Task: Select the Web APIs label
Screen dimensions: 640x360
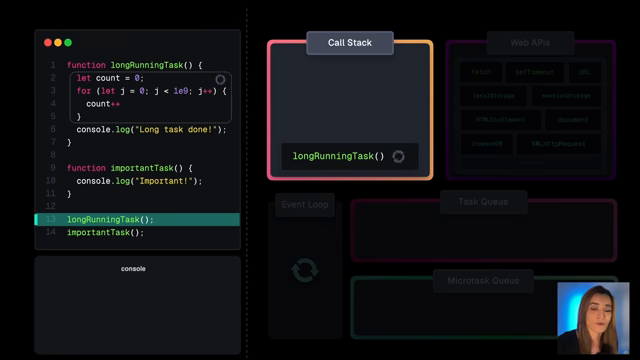Action: point(530,43)
